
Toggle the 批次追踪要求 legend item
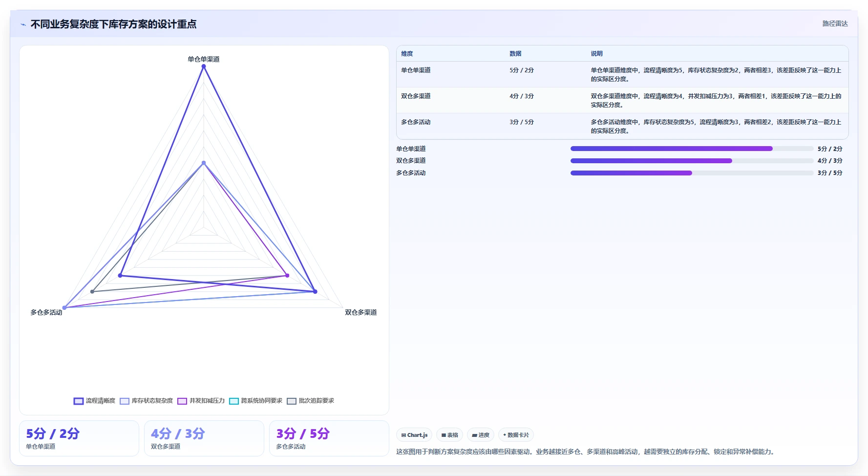(311, 401)
